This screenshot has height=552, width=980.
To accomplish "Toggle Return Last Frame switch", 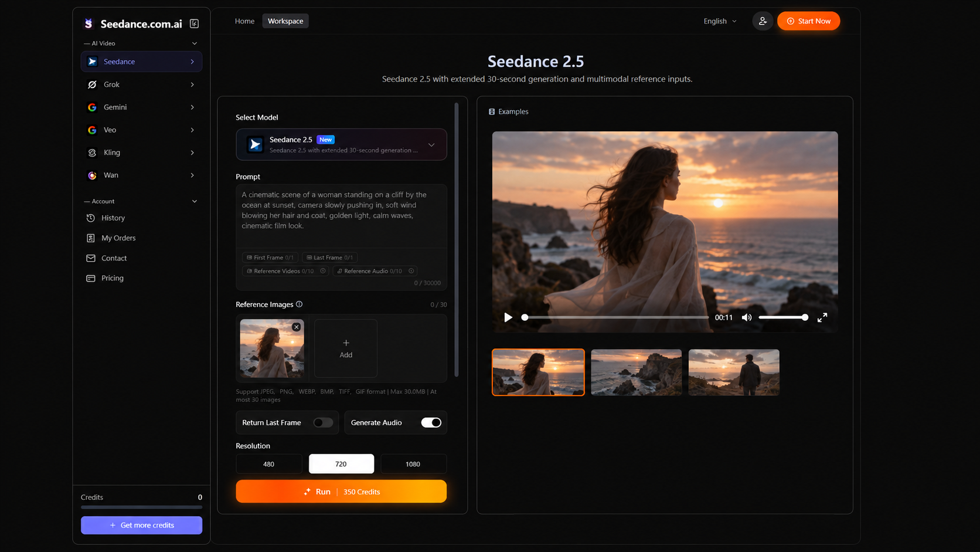I will pyautogui.click(x=323, y=422).
